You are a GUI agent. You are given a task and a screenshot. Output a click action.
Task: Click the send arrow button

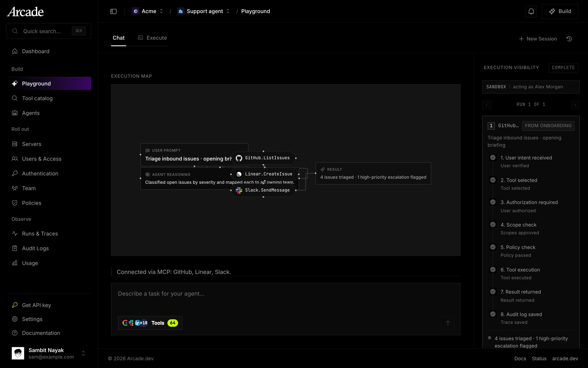[448, 323]
